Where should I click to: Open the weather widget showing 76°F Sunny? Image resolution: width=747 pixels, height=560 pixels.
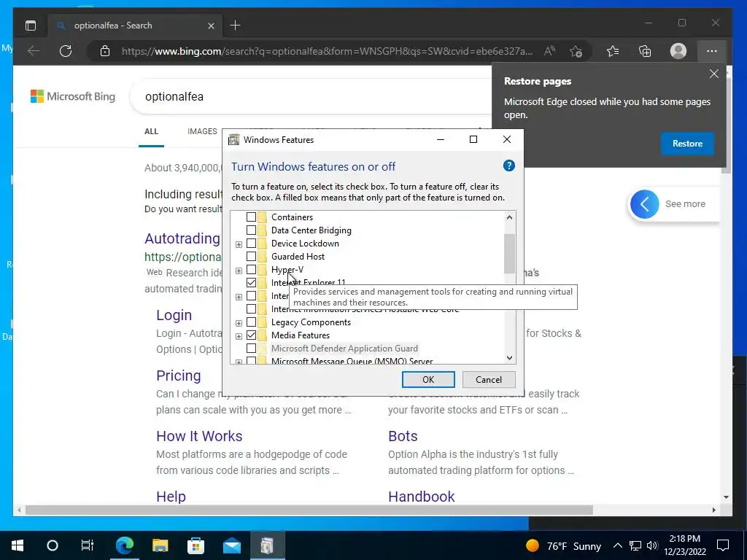pyautogui.click(x=563, y=545)
